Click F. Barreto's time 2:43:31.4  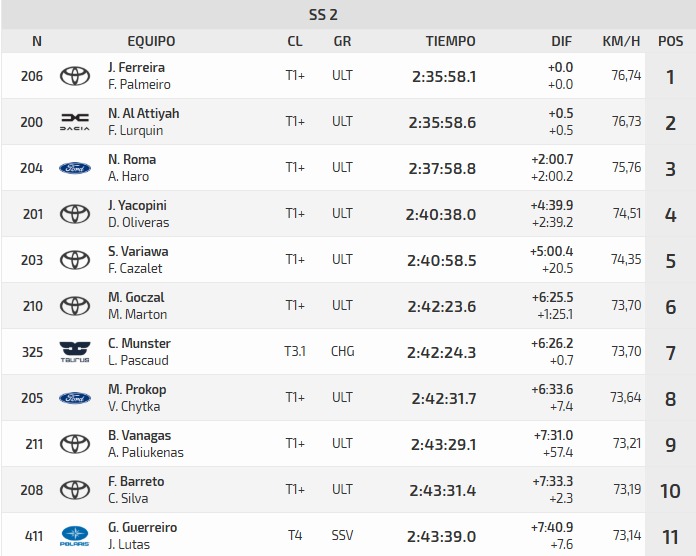coord(443,490)
